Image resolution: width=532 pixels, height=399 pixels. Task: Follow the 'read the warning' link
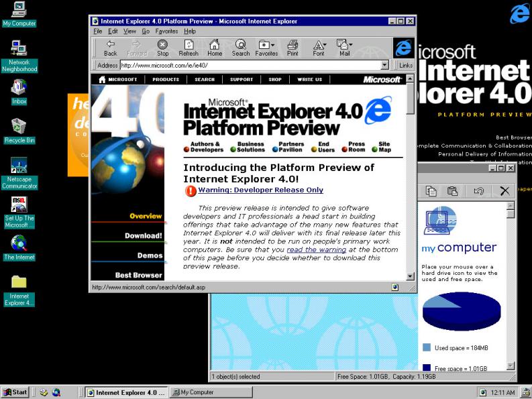(x=316, y=249)
